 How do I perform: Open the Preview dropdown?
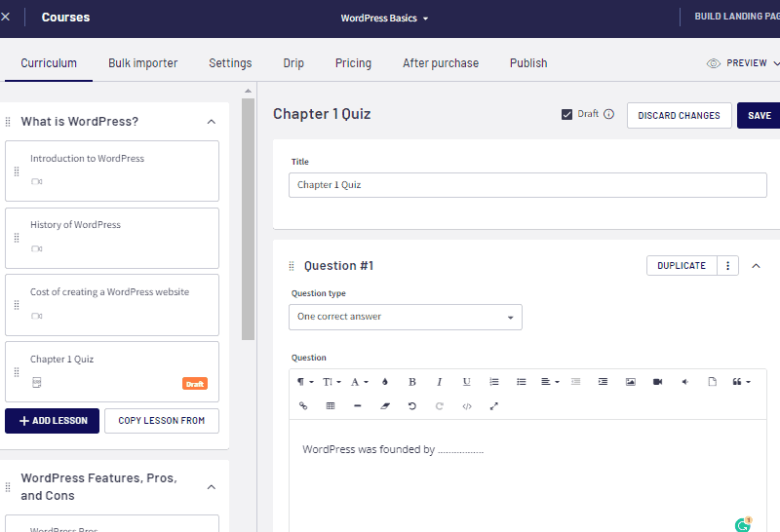(744, 63)
